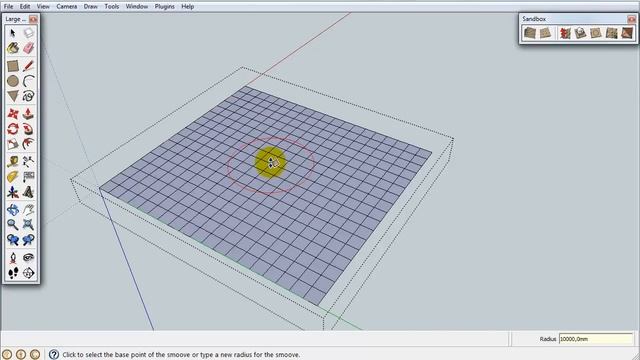Screen dimensions: 640x360
Task: Choose the Tape Measure tool
Action: pos(13,162)
